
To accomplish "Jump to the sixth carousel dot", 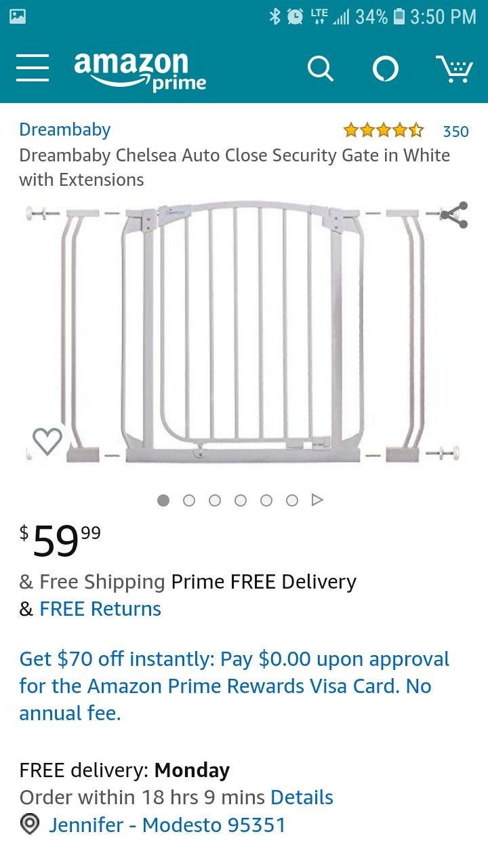I will (292, 500).
